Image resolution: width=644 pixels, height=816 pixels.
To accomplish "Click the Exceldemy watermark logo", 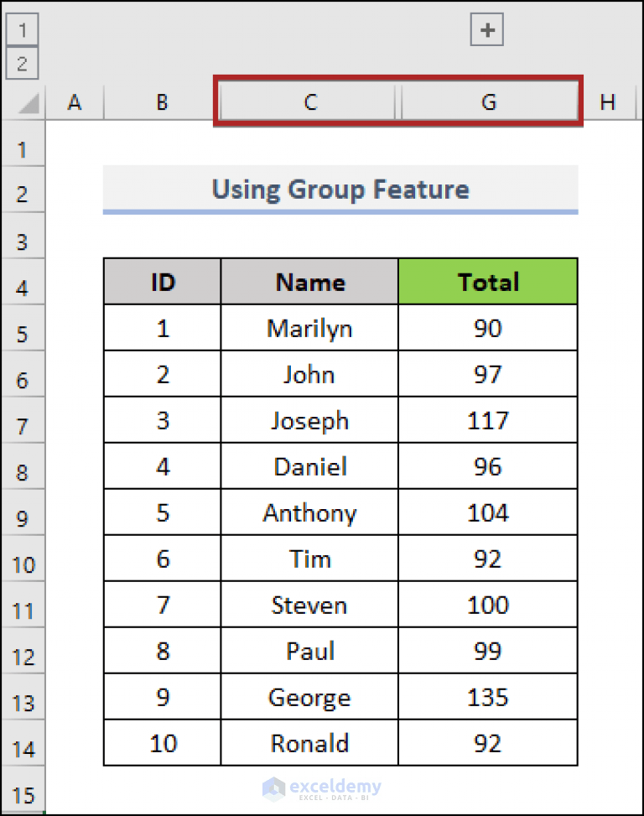I will (323, 788).
